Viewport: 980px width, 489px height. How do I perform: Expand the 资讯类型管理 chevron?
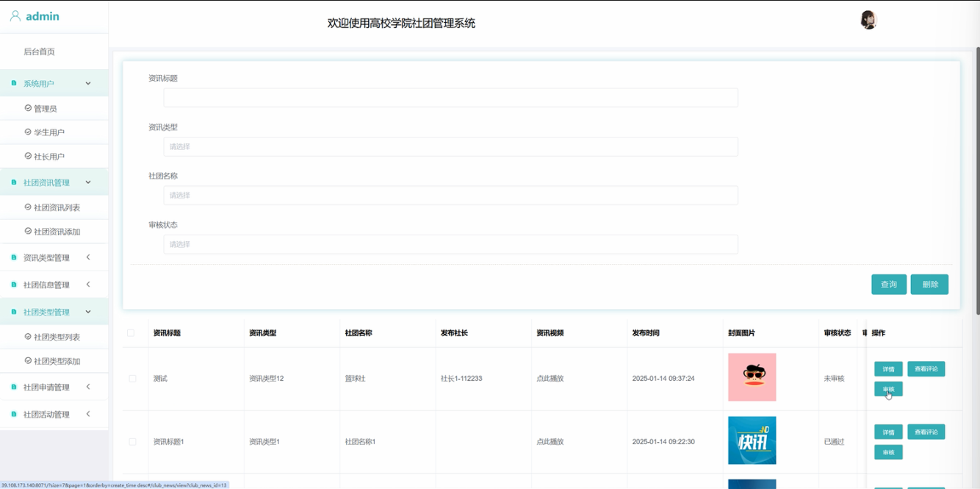(88, 257)
